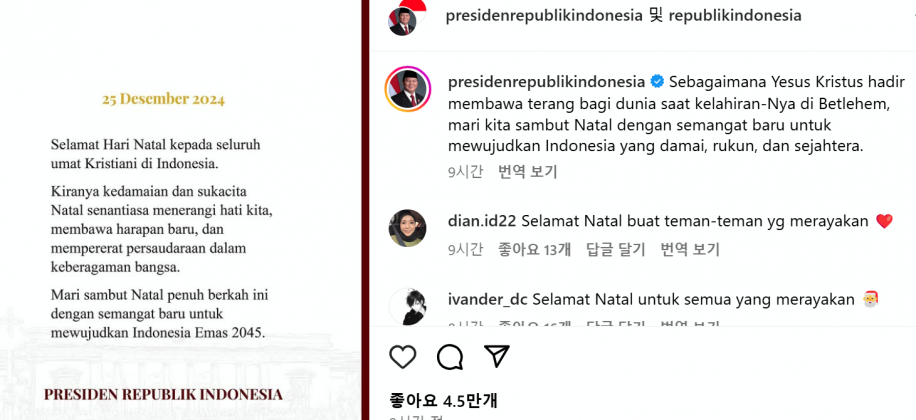This screenshot has height=420, width=916.
Task: Open the republikindonesia collaborator link
Action: [x=735, y=16]
